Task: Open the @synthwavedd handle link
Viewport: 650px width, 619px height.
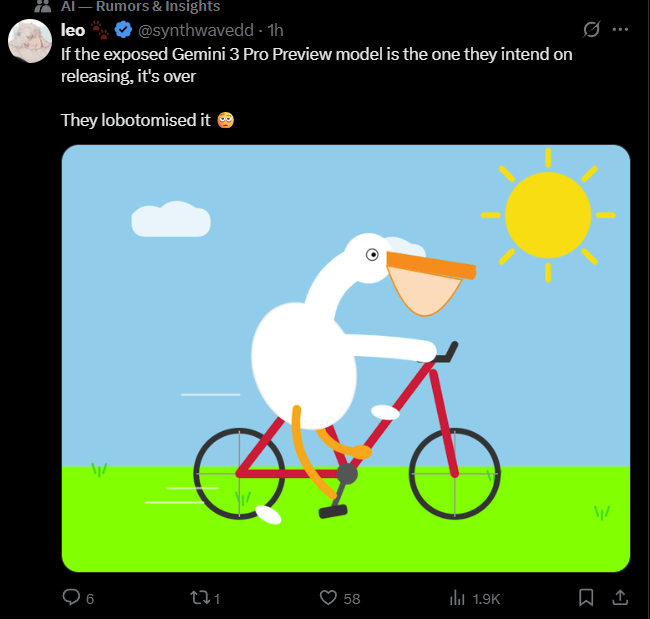Action: tap(198, 30)
